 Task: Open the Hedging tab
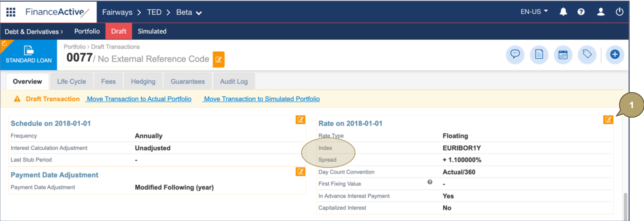[143, 81]
